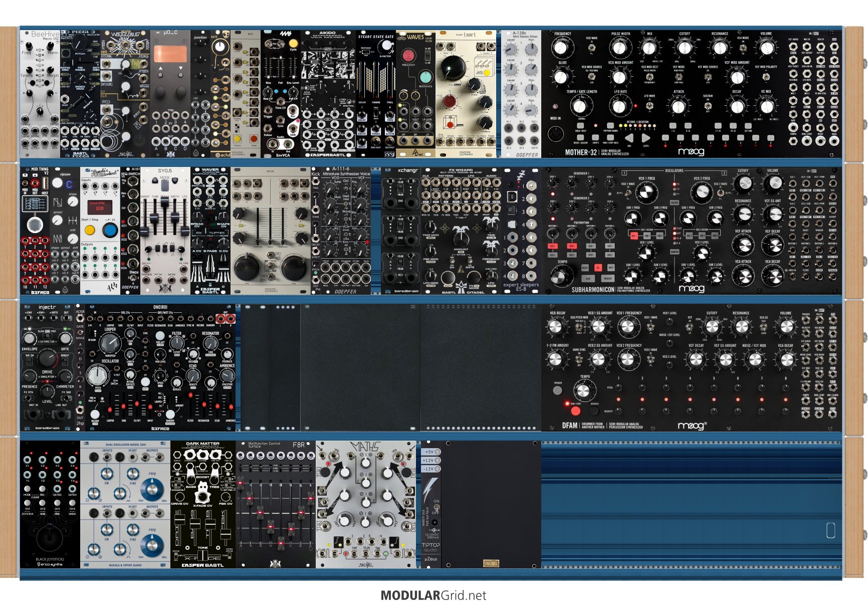Click the yellow Start/Stop button on Pamela's Workout
This screenshot has height=606, width=868.
click(90, 231)
